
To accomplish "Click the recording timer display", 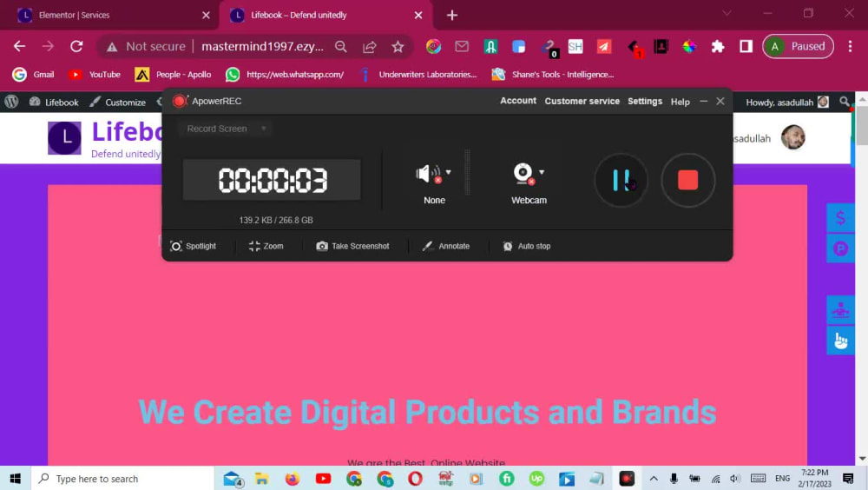I will 272,180.
